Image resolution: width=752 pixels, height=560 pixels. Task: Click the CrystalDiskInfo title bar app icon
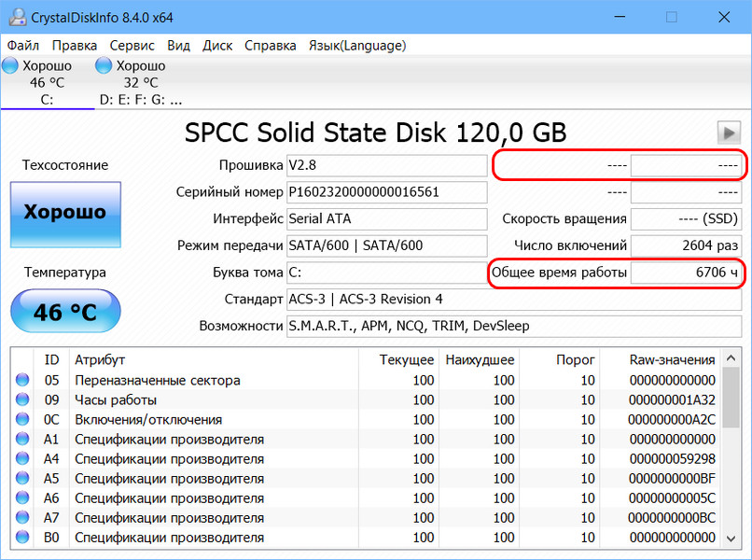pos(18,18)
